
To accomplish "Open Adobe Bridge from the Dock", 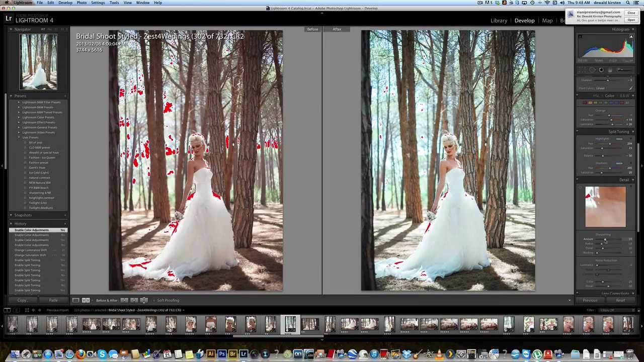I will click(233, 354).
